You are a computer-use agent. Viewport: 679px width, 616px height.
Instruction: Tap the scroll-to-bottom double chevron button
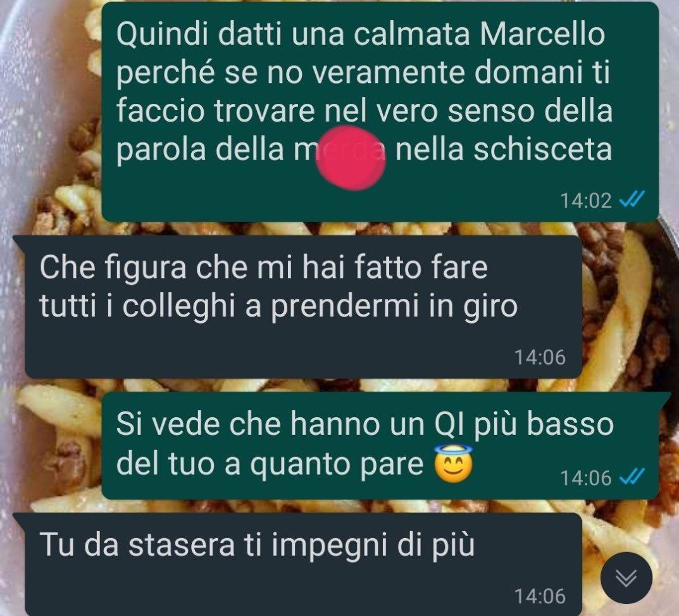click(x=626, y=578)
